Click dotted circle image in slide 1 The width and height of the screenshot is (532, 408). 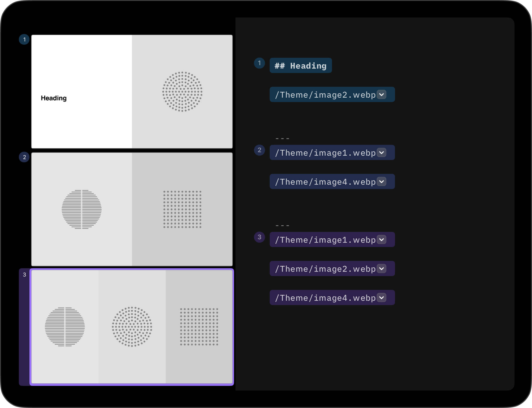coord(182,92)
